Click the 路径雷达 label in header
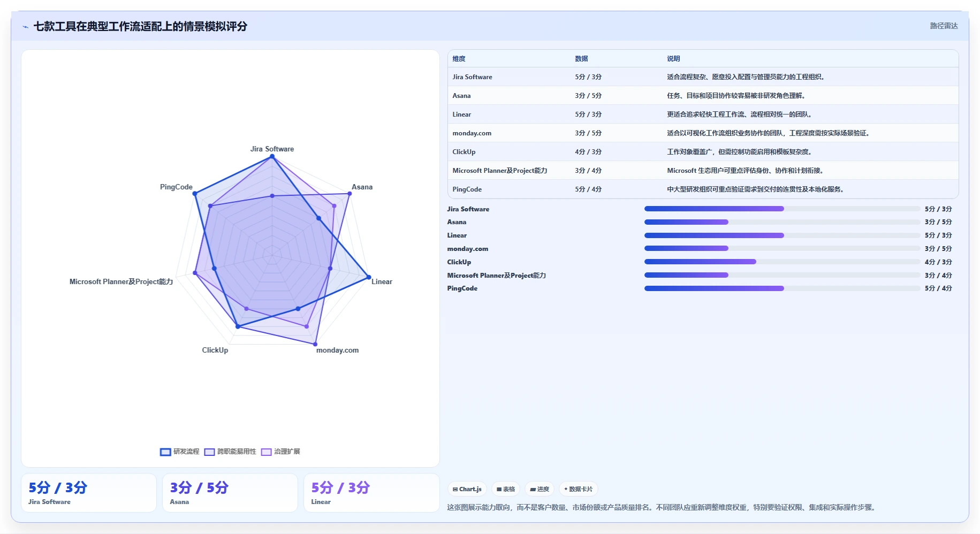This screenshot has width=980, height=534. tap(944, 26)
